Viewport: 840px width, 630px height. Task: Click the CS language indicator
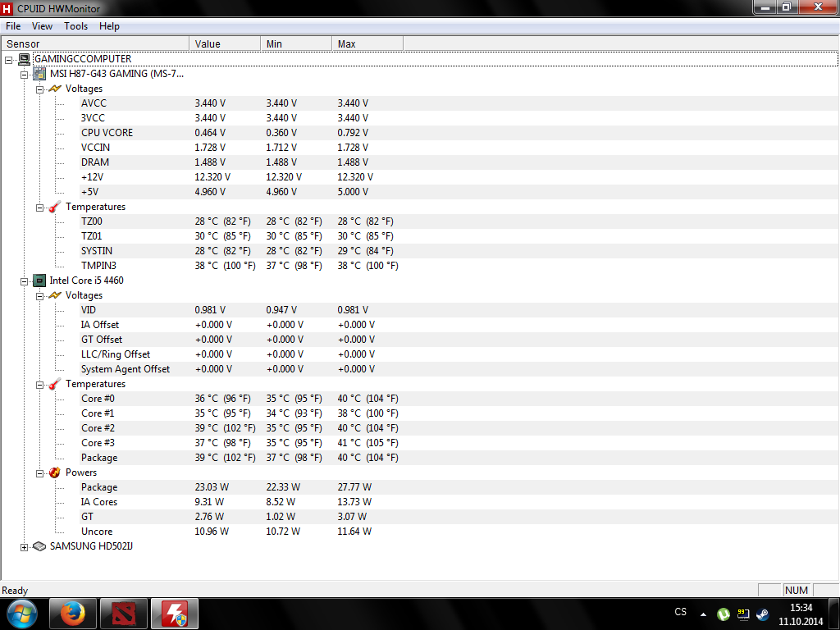(680, 612)
